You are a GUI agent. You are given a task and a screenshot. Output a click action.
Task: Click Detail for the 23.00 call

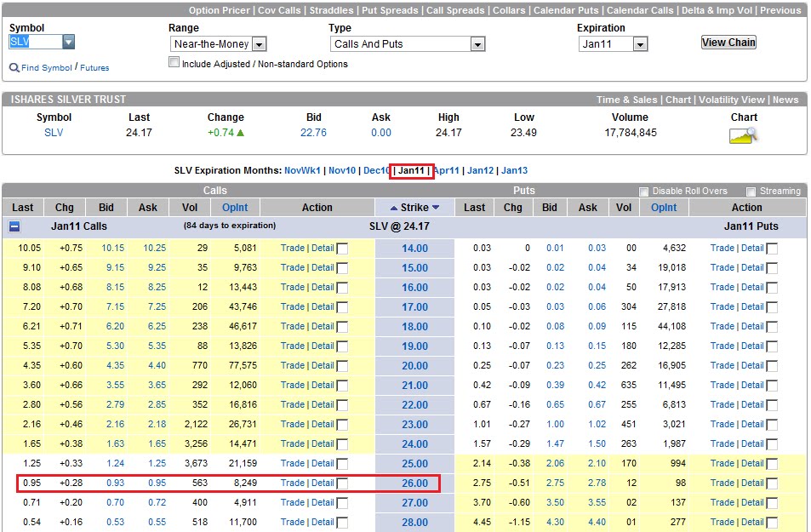point(323,424)
